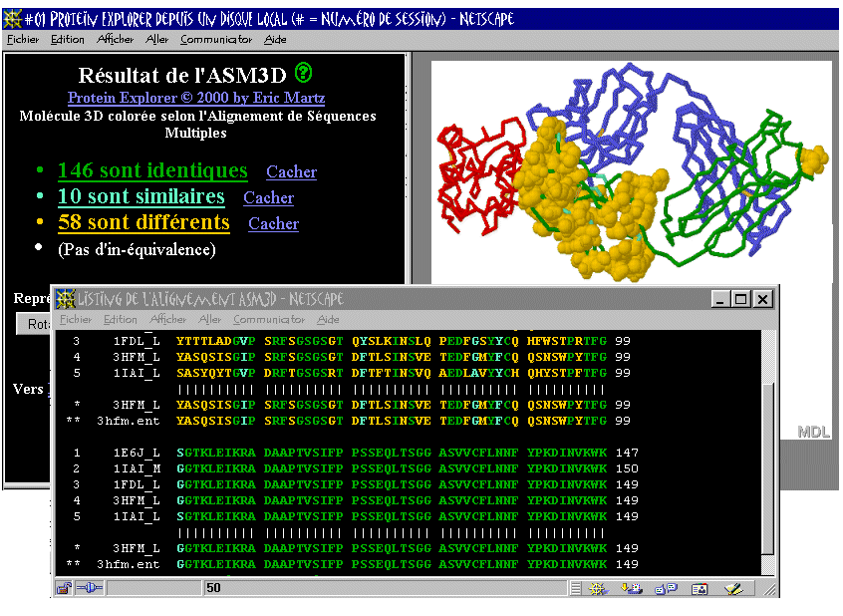Open Aide menu in Listing window
Screen dimensions: 843x616
(x=328, y=320)
